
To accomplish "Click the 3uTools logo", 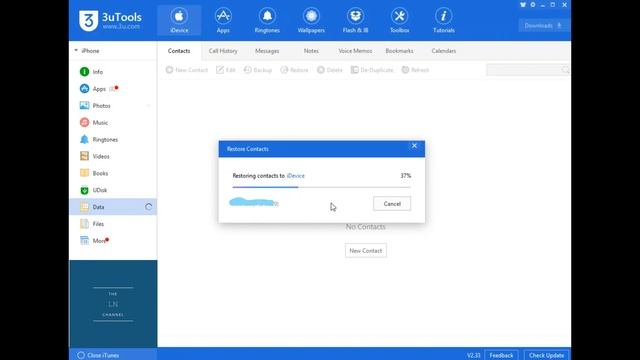I will tap(110, 20).
